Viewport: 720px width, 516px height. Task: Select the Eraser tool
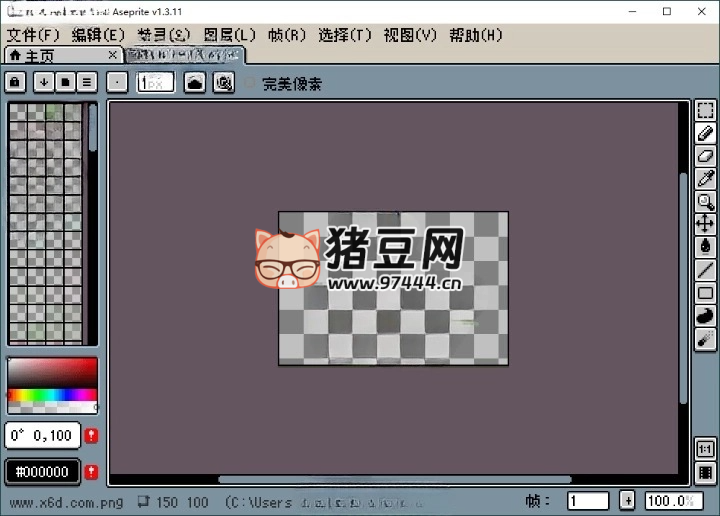[705, 156]
